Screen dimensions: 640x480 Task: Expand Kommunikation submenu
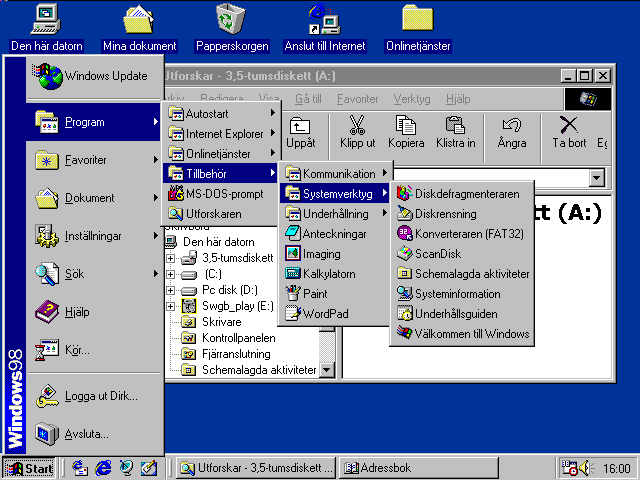pyautogui.click(x=335, y=173)
